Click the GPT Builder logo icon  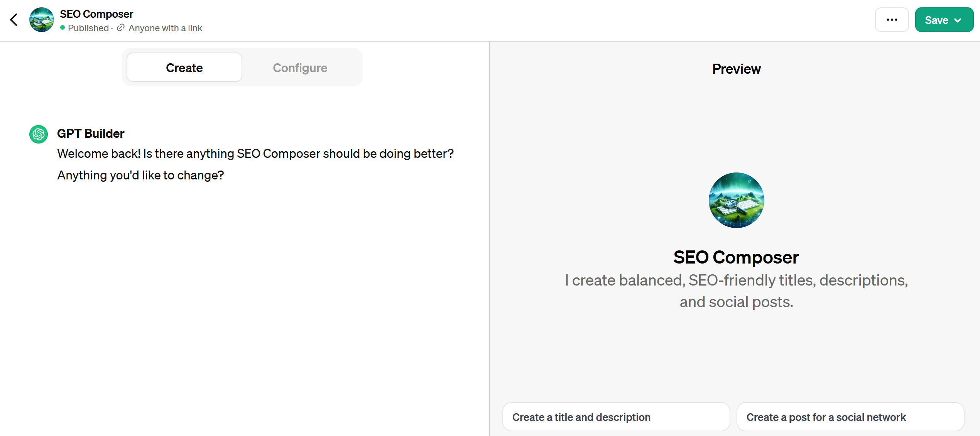(x=39, y=134)
